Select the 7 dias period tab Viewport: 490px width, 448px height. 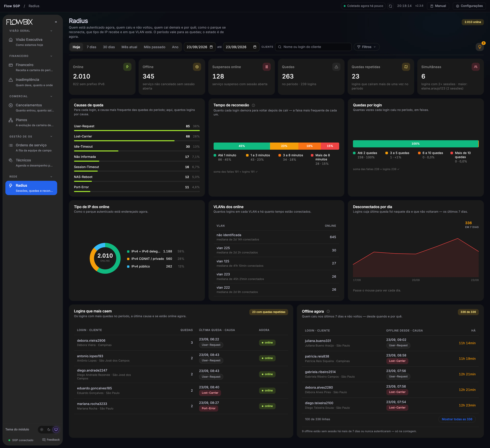tap(91, 47)
